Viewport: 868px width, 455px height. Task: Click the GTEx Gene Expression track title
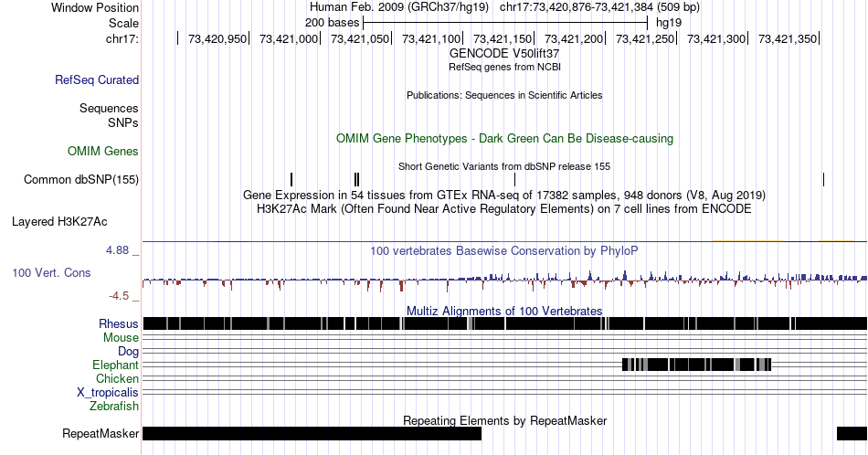[x=504, y=195]
